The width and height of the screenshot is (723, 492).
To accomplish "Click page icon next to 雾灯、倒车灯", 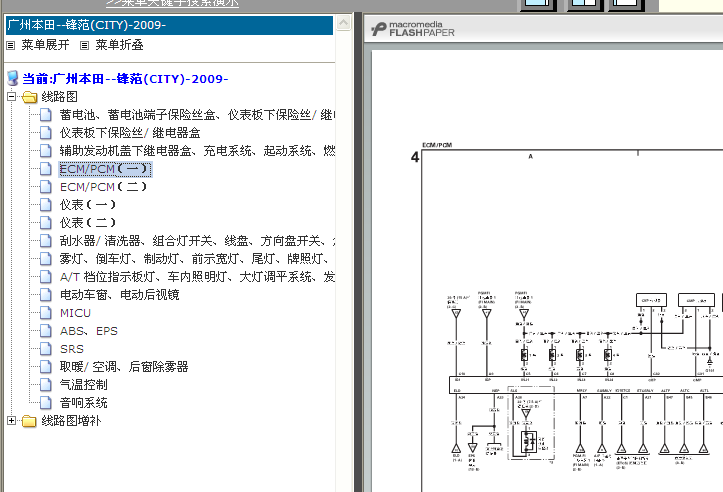I will (46, 259).
